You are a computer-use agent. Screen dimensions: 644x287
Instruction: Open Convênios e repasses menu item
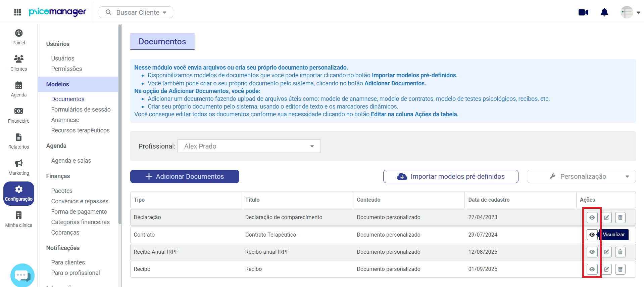coord(80,201)
